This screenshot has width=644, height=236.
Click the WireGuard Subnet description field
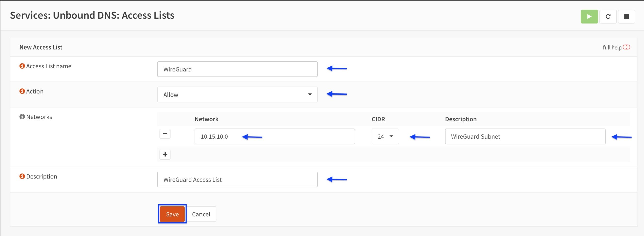(525, 136)
